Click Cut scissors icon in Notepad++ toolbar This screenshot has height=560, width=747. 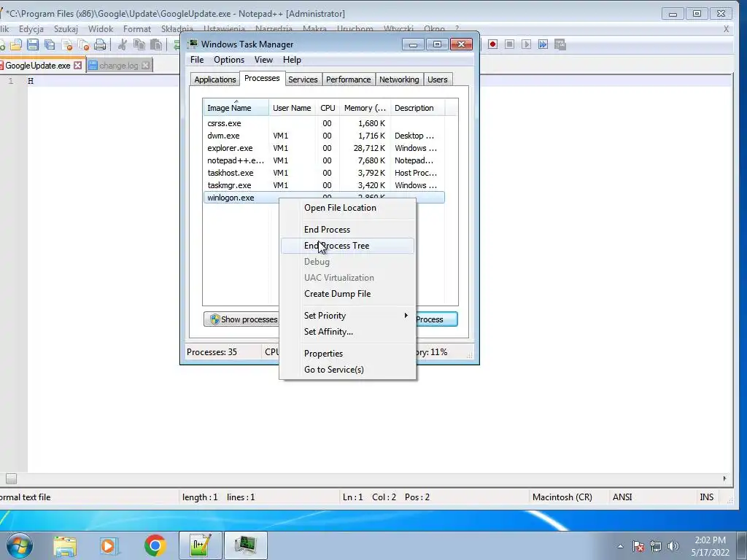coord(123,44)
